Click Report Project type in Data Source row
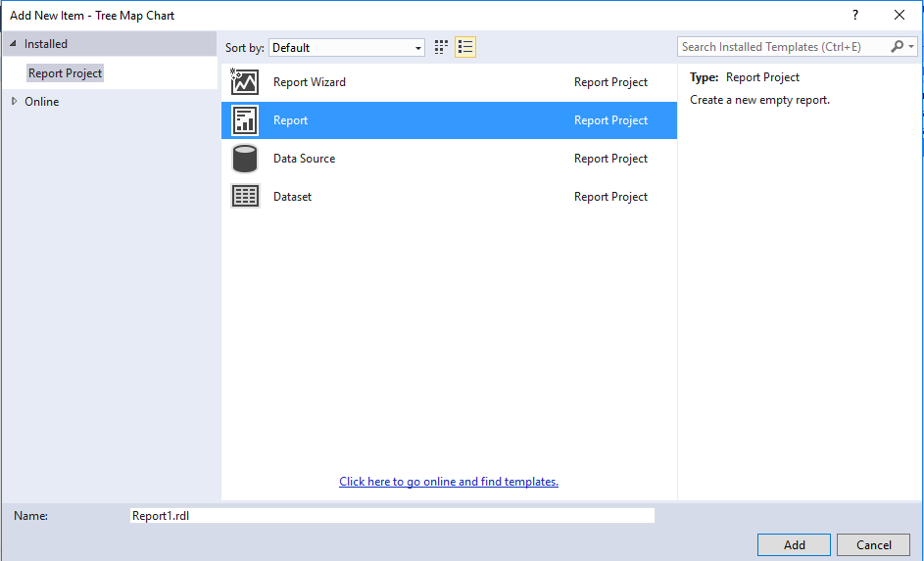Viewport: 924px width, 561px height. [x=610, y=159]
